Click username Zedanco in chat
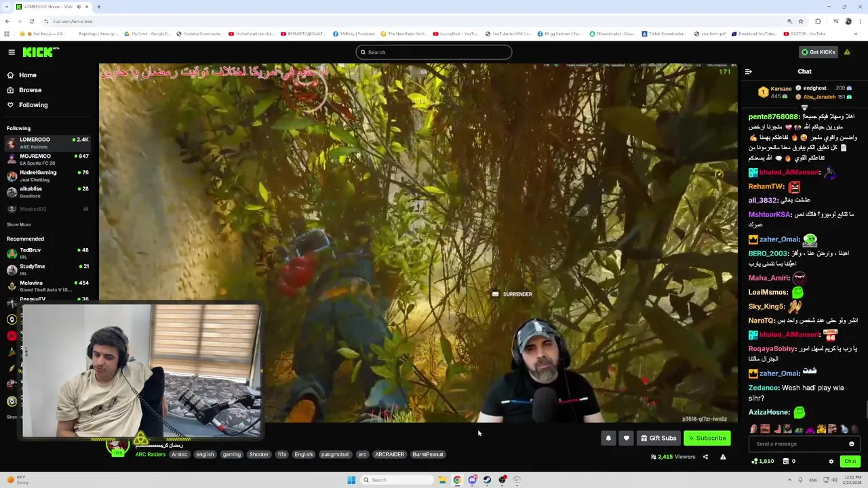Screen dimensions: 868x488 (x=763, y=388)
